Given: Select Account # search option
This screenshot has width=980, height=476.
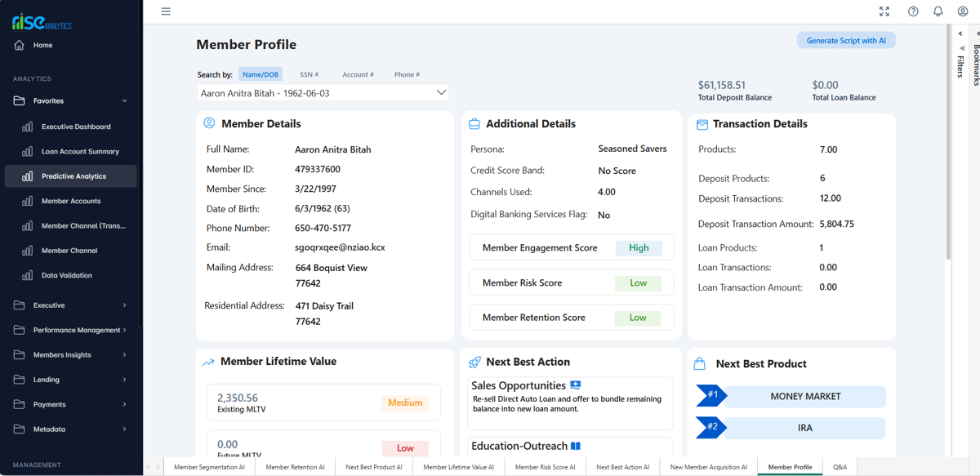Looking at the screenshot, I should (x=358, y=74).
